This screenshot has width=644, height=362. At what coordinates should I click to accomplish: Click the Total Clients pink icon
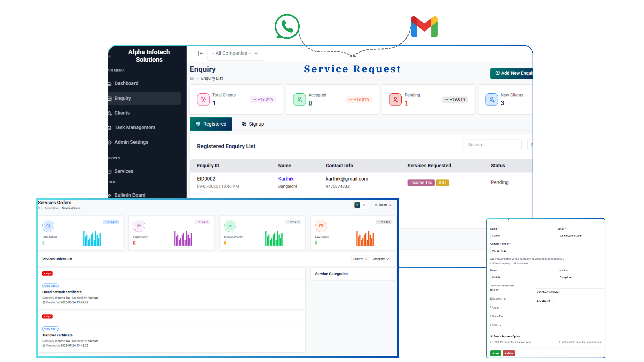click(203, 100)
